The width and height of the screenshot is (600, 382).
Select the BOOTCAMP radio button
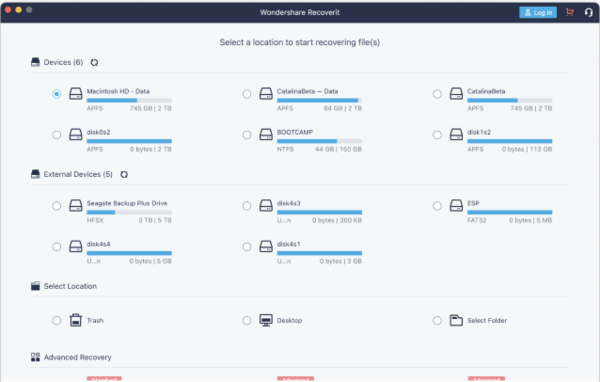[247, 135]
